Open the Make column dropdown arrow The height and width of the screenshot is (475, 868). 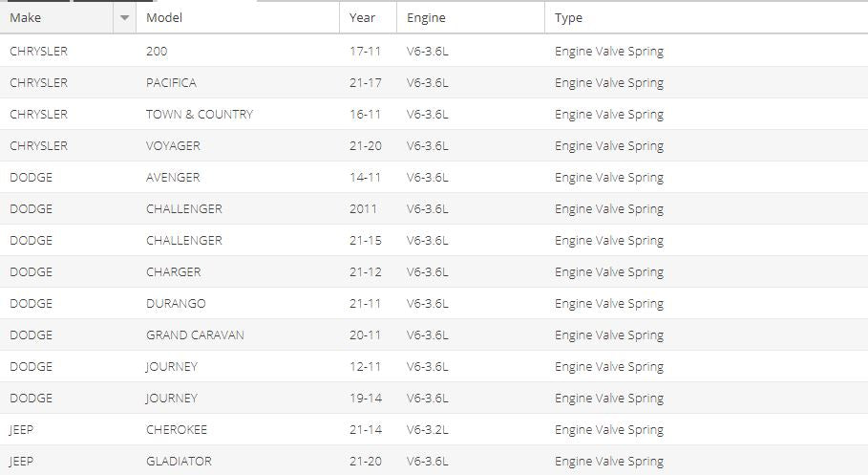124,18
